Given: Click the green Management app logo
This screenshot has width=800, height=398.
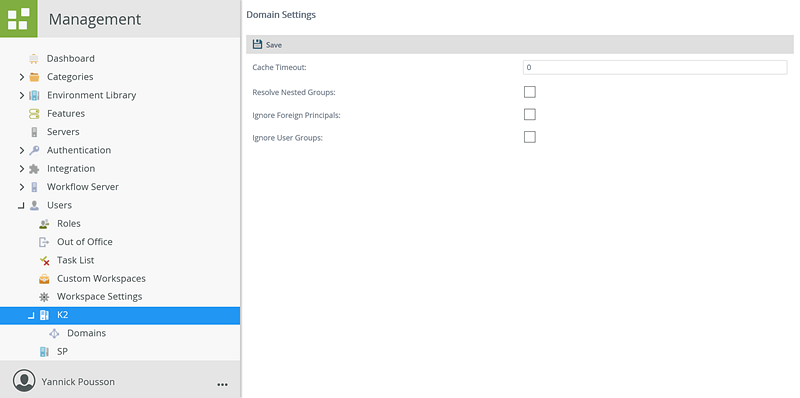Looking at the screenshot, I should tap(19, 18).
